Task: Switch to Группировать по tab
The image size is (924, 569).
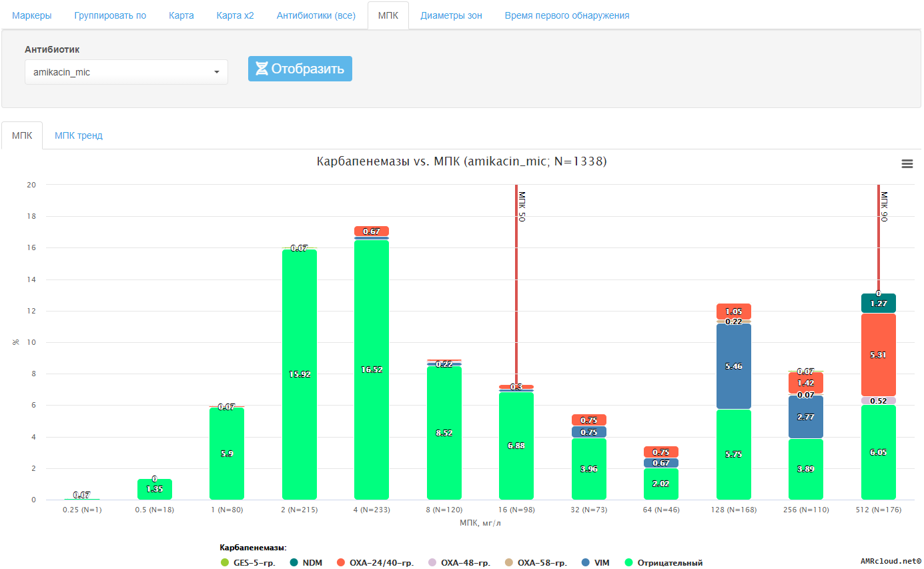Action: pos(110,15)
